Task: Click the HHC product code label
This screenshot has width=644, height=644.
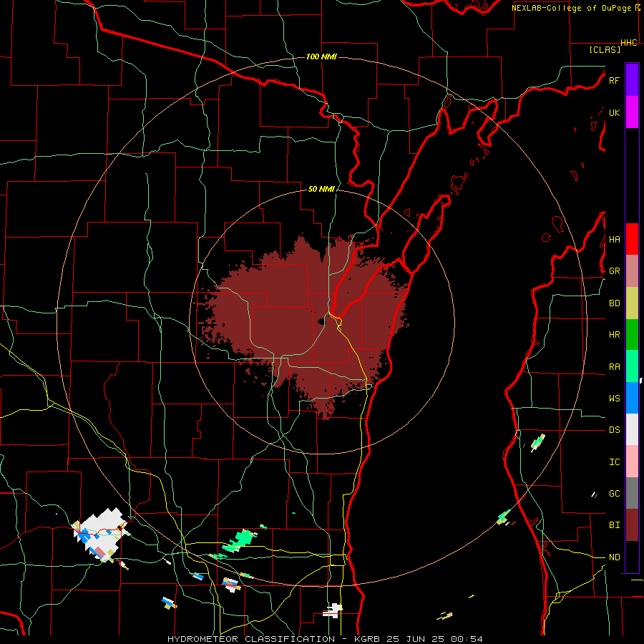Action: click(628, 43)
